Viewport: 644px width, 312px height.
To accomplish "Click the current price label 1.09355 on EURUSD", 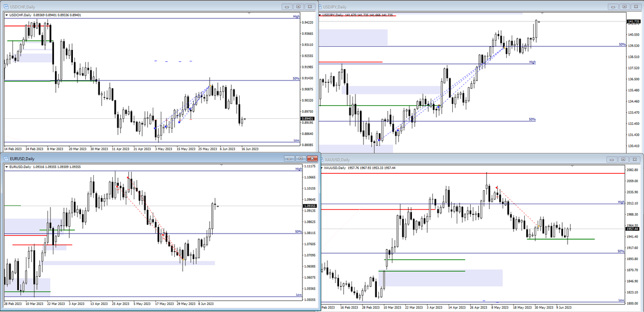I will tap(310, 206).
